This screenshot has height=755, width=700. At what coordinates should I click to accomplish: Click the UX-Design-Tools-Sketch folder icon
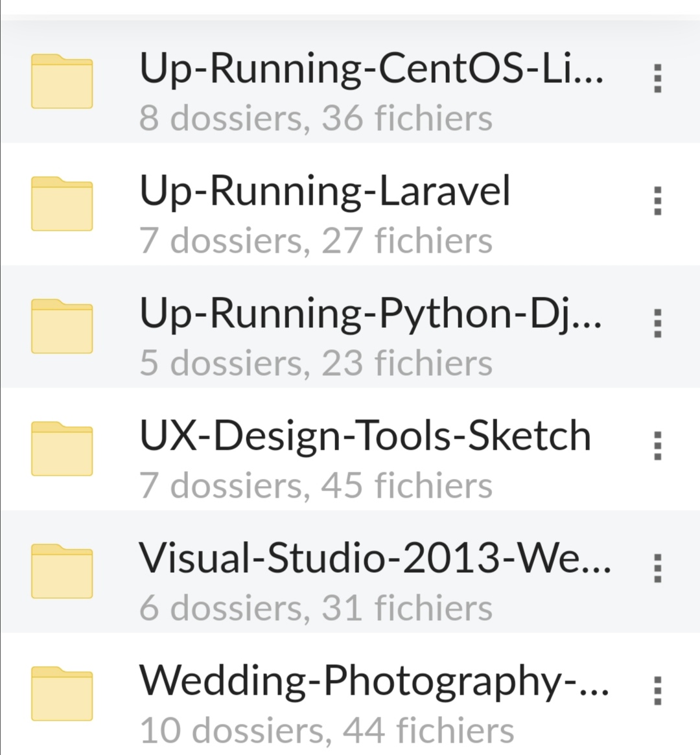(62, 448)
